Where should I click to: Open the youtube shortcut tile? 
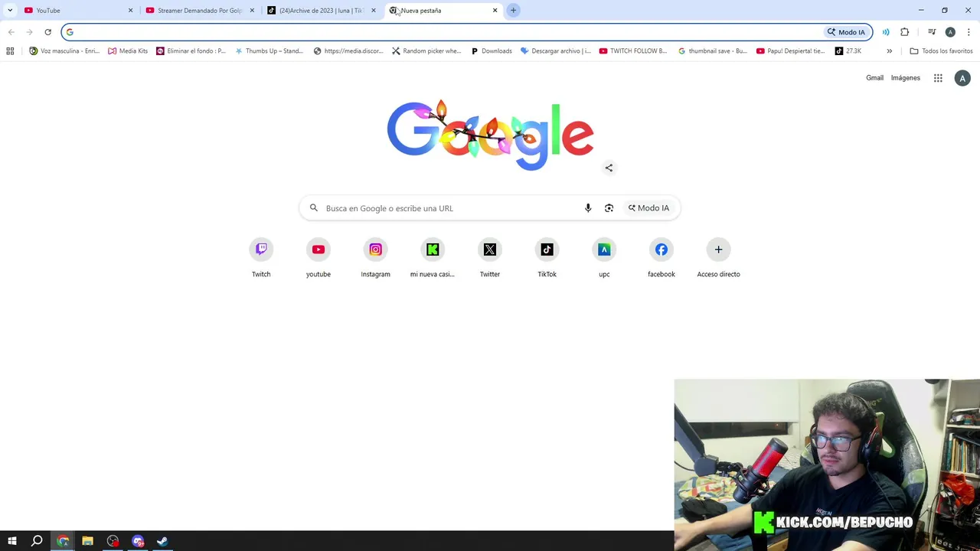coord(318,259)
